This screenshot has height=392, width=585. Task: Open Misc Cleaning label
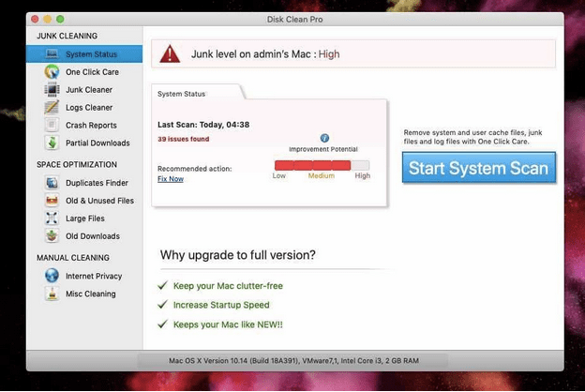(x=91, y=294)
